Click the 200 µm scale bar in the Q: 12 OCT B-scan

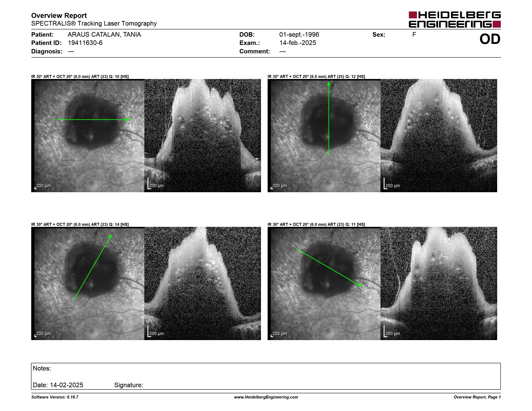[392, 184]
